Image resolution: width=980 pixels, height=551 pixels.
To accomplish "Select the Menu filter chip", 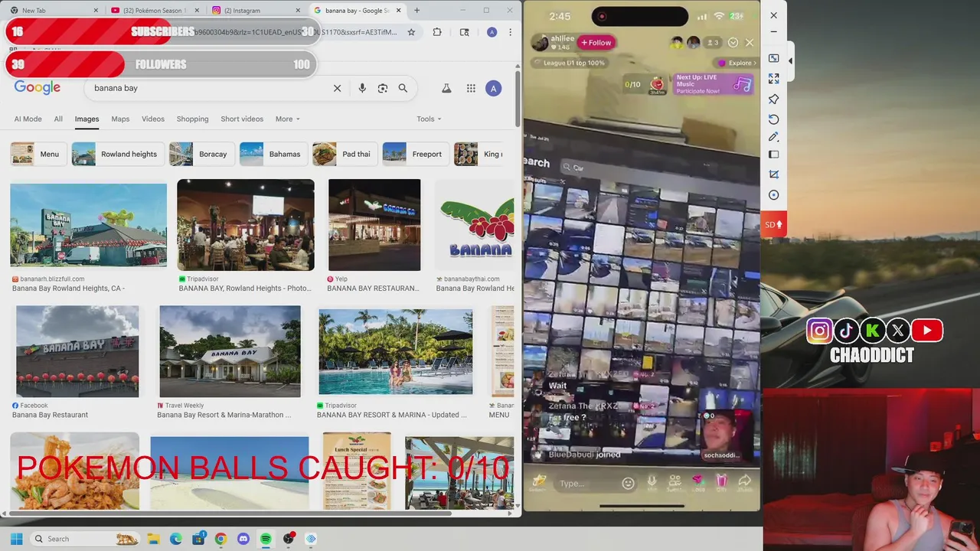I will [x=38, y=154].
